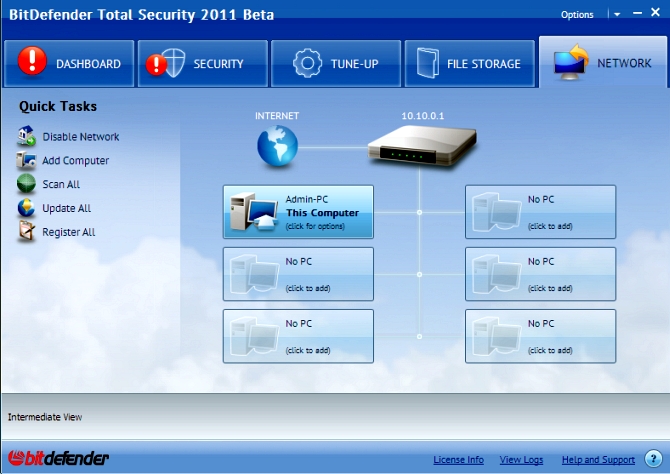Click the Register All clipboard icon
Viewport: 670px width, 474px height.
pos(26,231)
